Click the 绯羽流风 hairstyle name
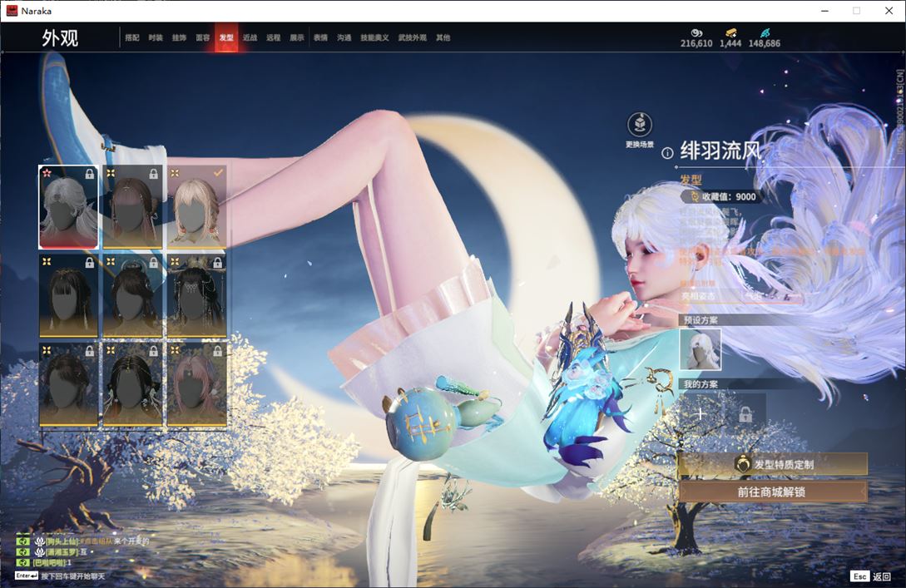906x588 pixels. 720,151
